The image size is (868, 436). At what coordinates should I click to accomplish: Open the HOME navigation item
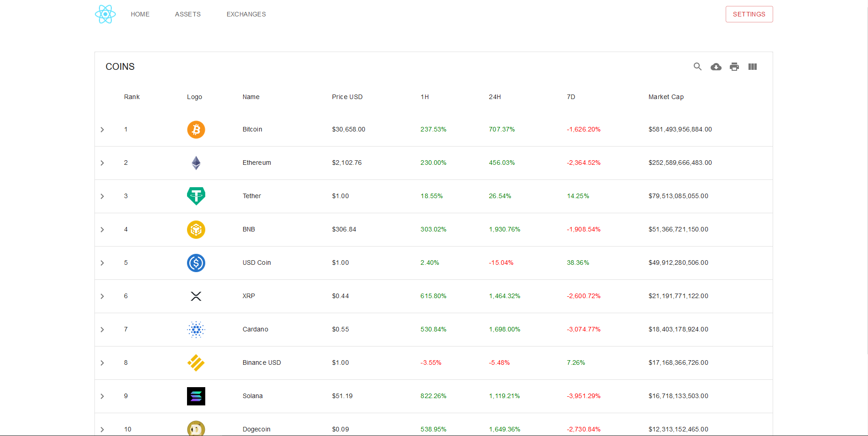pyautogui.click(x=140, y=14)
